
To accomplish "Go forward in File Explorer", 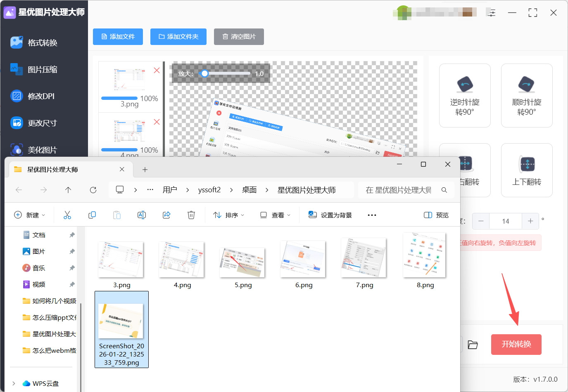I will (x=43, y=190).
